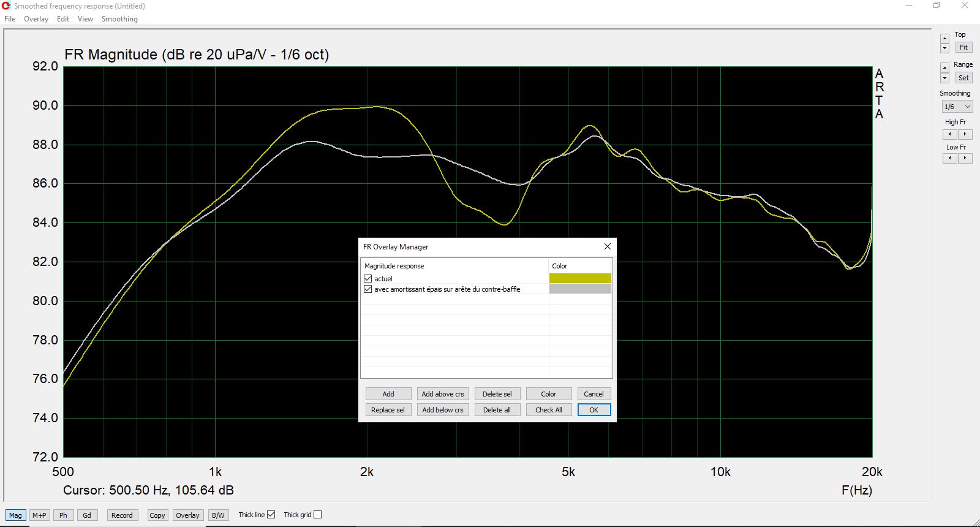Click the Add below crs button
The height and width of the screenshot is (527, 980).
point(443,410)
